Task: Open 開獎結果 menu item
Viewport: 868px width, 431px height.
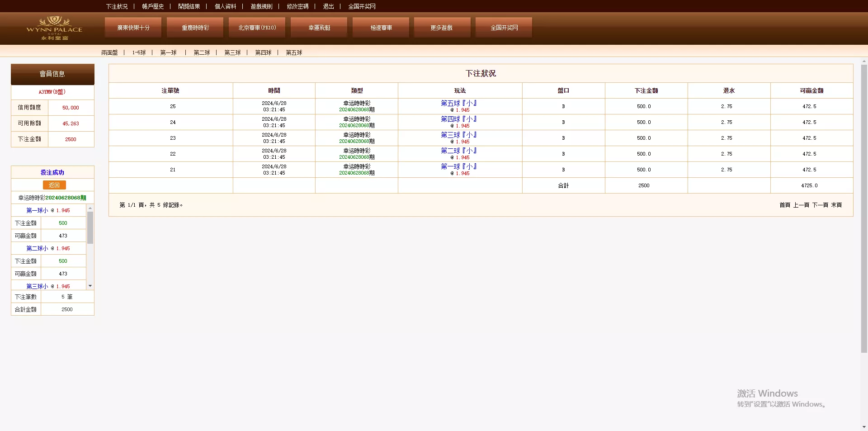Action: 189,6
